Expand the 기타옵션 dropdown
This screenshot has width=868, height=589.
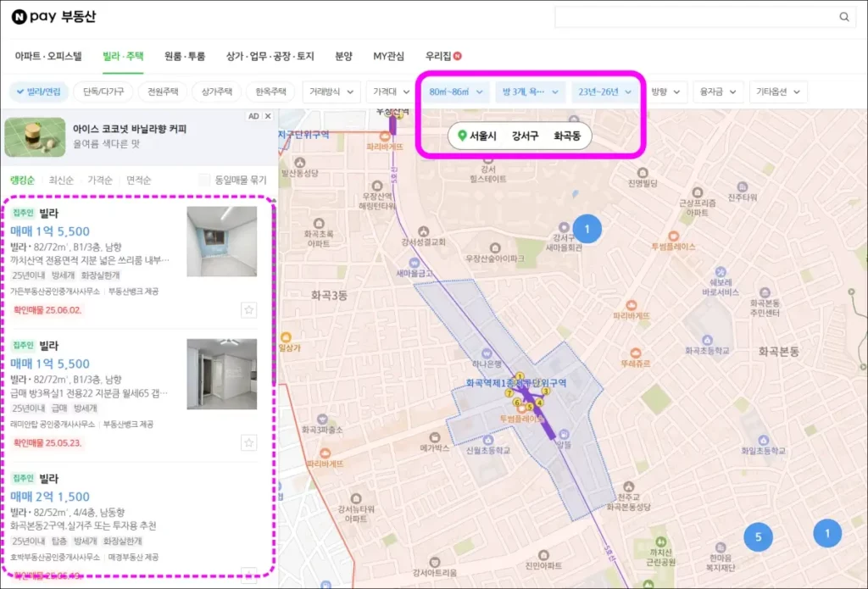[778, 92]
